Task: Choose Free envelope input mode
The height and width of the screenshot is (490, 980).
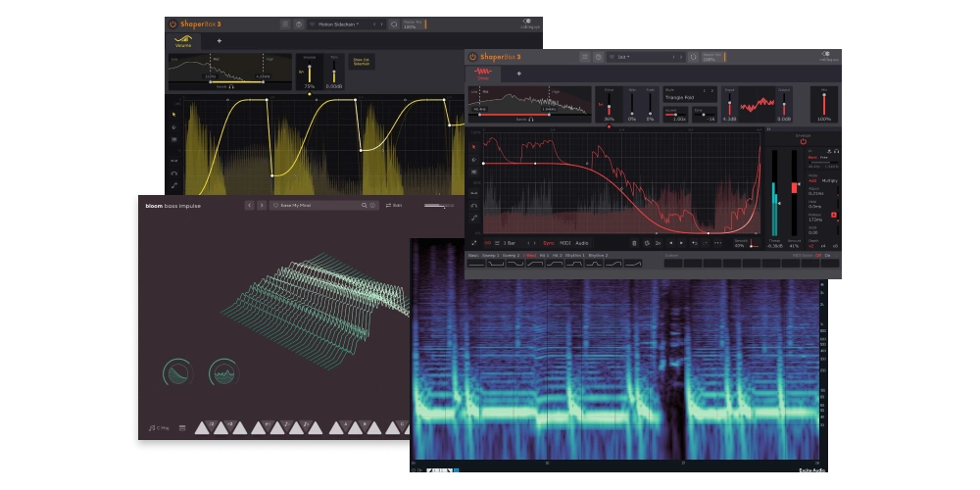Action: (824, 158)
